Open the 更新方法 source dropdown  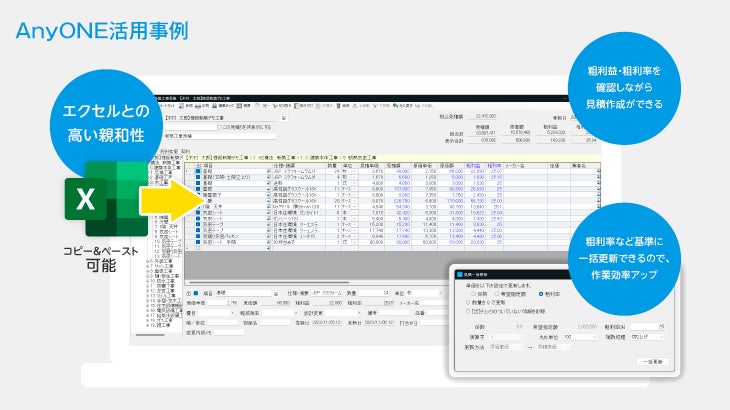coord(506,347)
